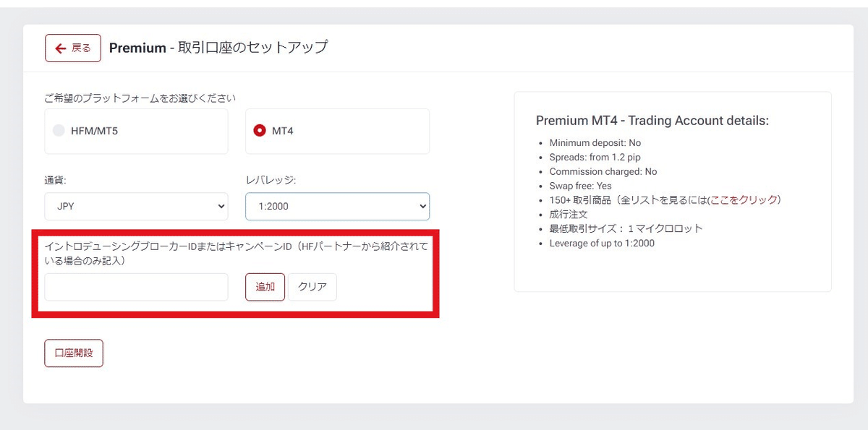Open the 通貨 JPY currency dropdown

pos(136,206)
